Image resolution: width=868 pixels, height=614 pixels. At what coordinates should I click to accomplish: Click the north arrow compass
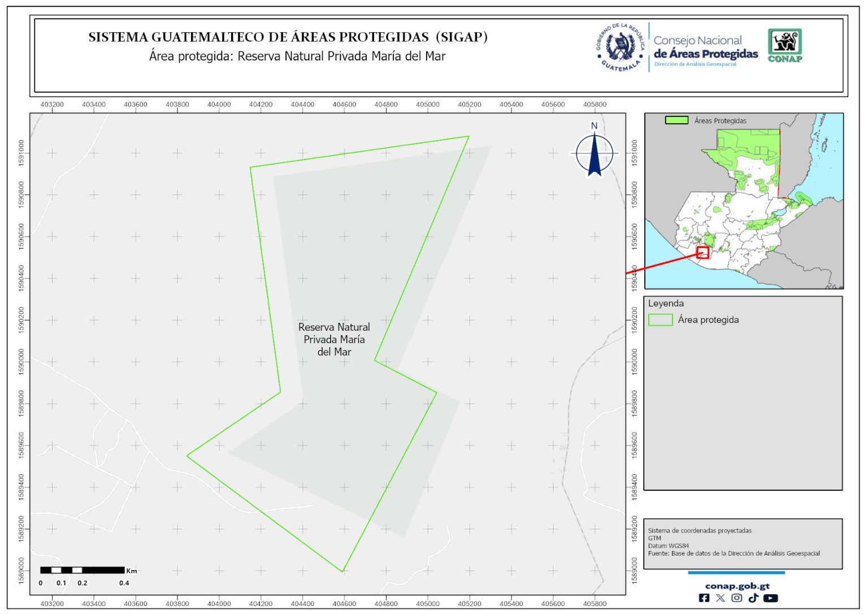pos(594,152)
